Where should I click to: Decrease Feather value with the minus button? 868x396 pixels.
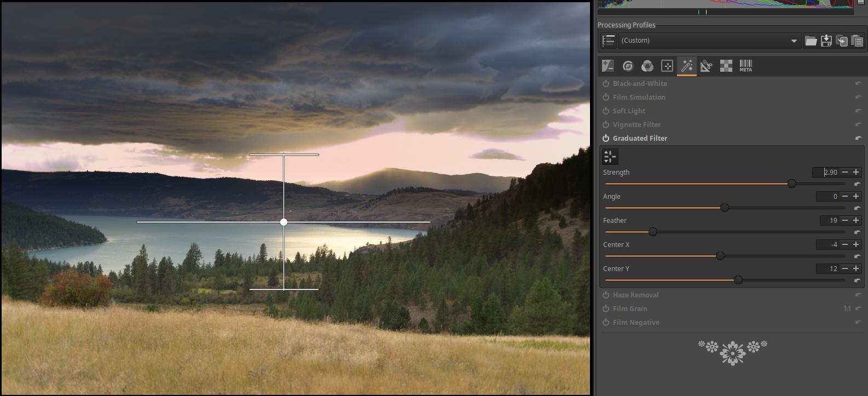(845, 221)
